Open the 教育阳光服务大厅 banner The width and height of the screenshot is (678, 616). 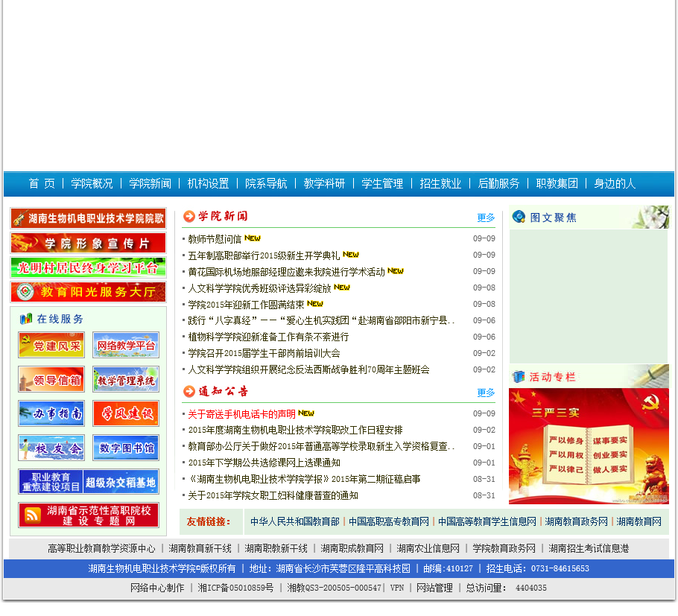pyautogui.click(x=88, y=292)
